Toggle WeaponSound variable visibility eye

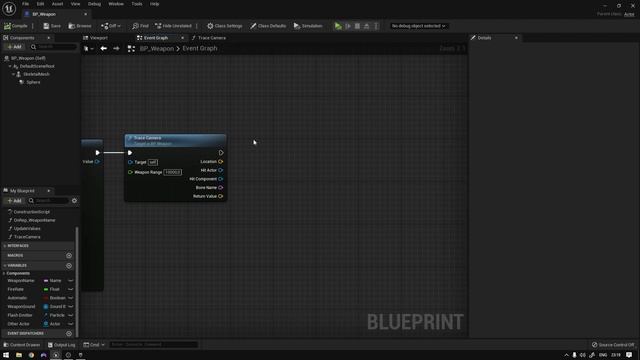71,307
